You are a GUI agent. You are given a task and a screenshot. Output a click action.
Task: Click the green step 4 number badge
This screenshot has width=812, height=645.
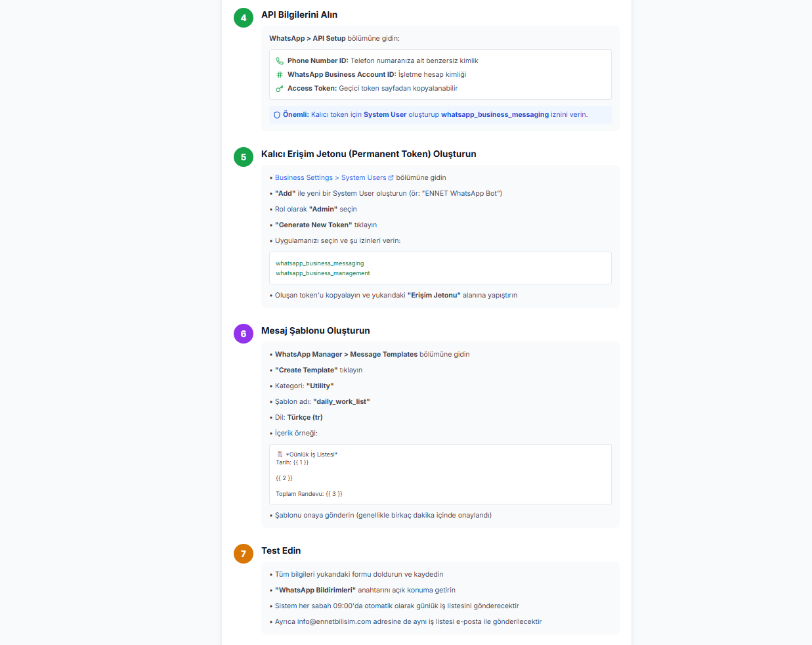point(244,18)
